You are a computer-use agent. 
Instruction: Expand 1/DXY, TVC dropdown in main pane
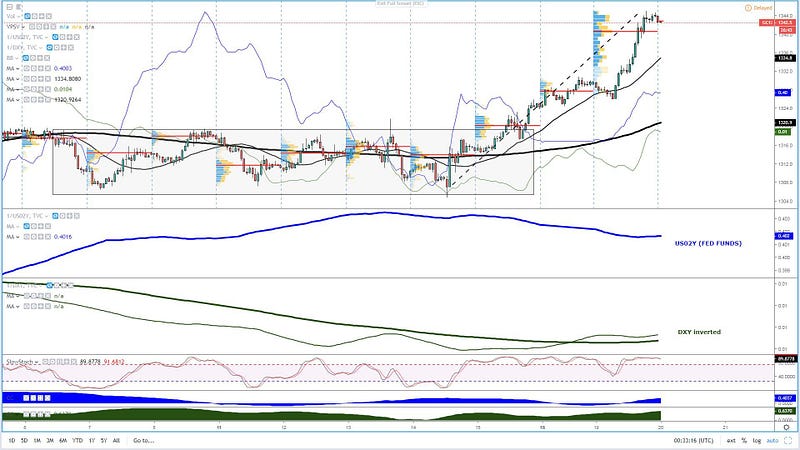[41, 47]
